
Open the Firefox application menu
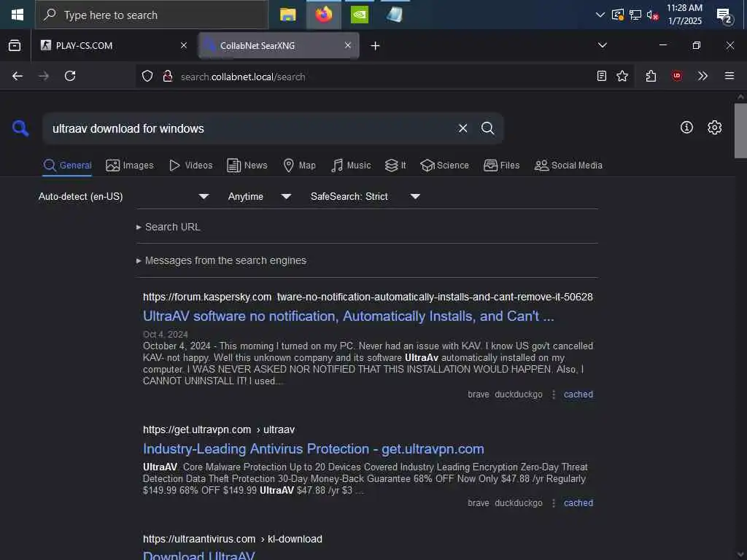729,76
